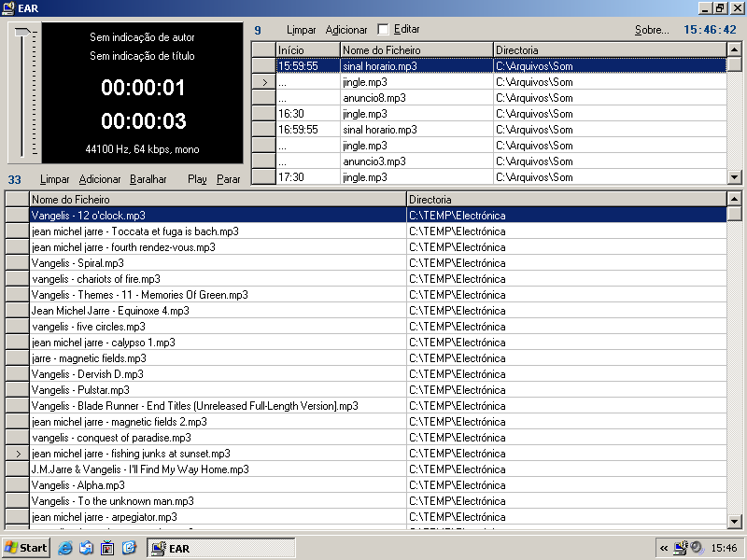Select the 17:30 schedule entry
Image resolution: width=747 pixels, height=560 pixels.
point(501,177)
